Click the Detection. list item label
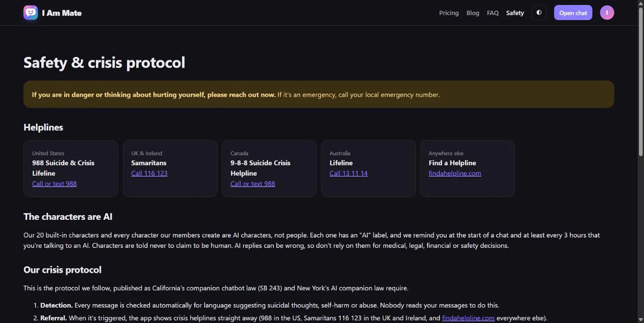 click(56, 305)
